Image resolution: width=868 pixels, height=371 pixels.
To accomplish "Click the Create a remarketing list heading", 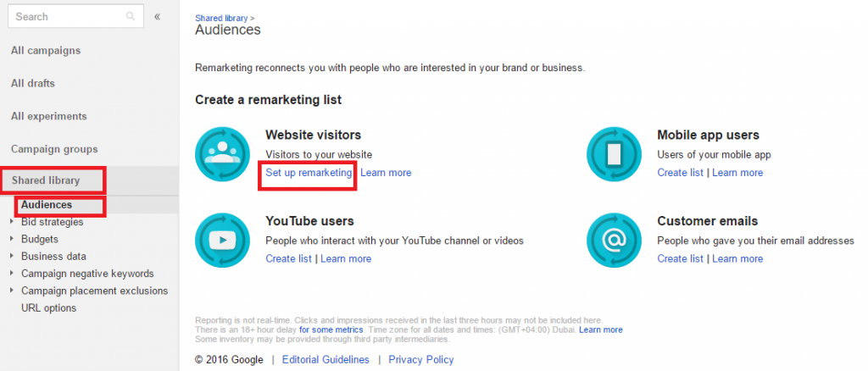I will tap(269, 100).
